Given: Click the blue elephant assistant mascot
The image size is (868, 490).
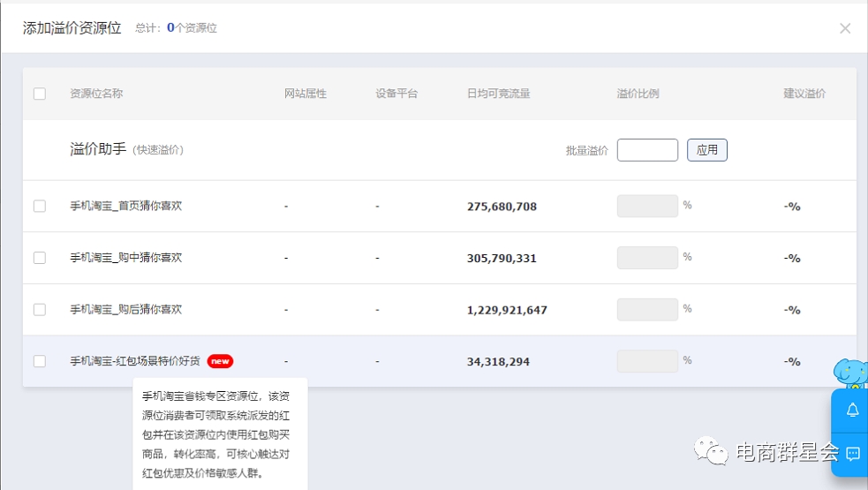Looking at the screenshot, I should tap(850, 373).
